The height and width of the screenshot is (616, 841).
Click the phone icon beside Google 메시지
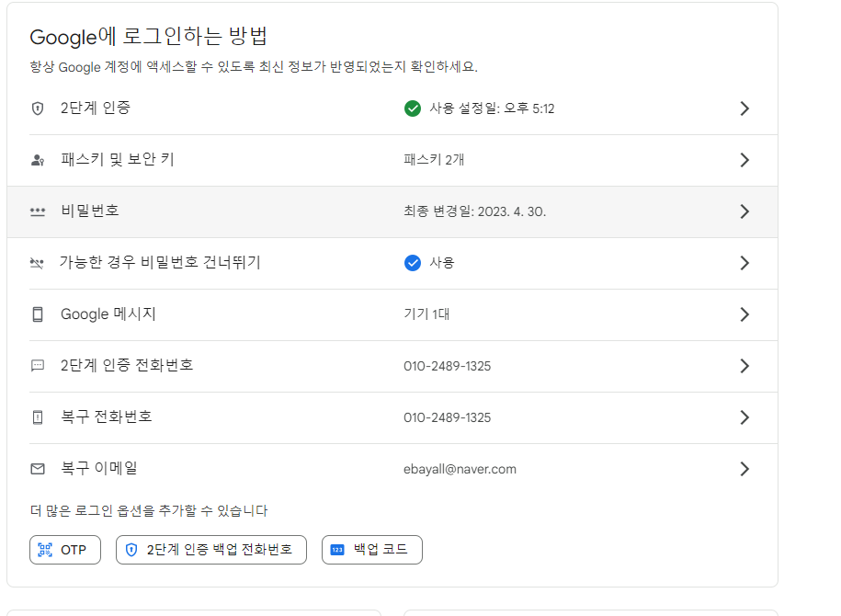point(38,314)
